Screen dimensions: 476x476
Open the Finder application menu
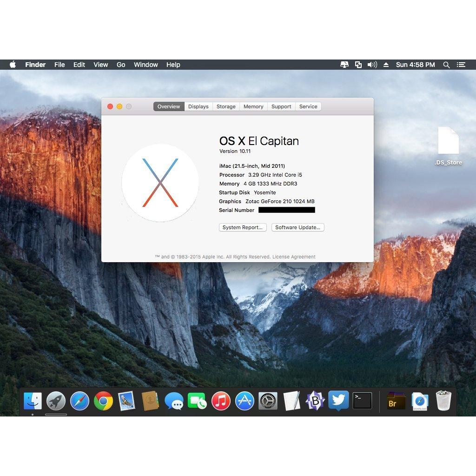click(35, 65)
